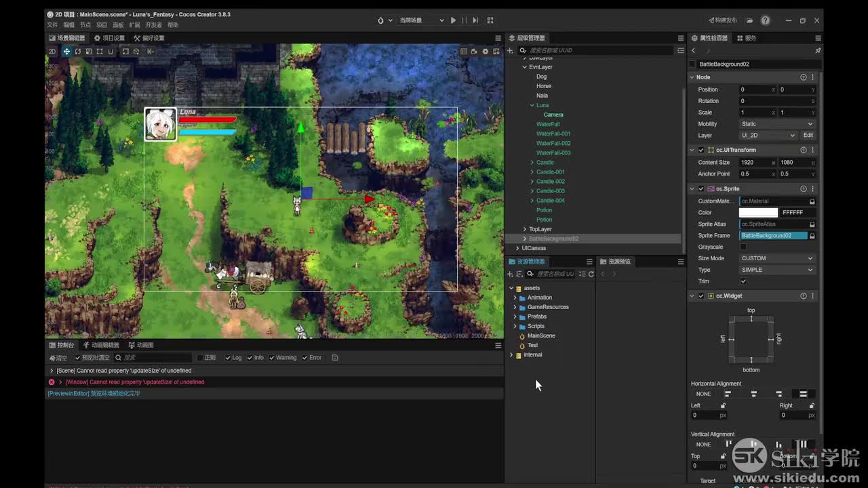Toggle the cc.UITransform enabled checkbox
This screenshot has height=488, width=868.
[x=701, y=150]
